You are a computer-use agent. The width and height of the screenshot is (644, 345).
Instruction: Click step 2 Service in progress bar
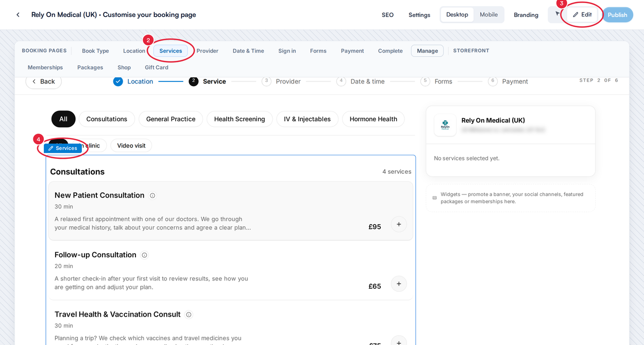pyautogui.click(x=208, y=81)
